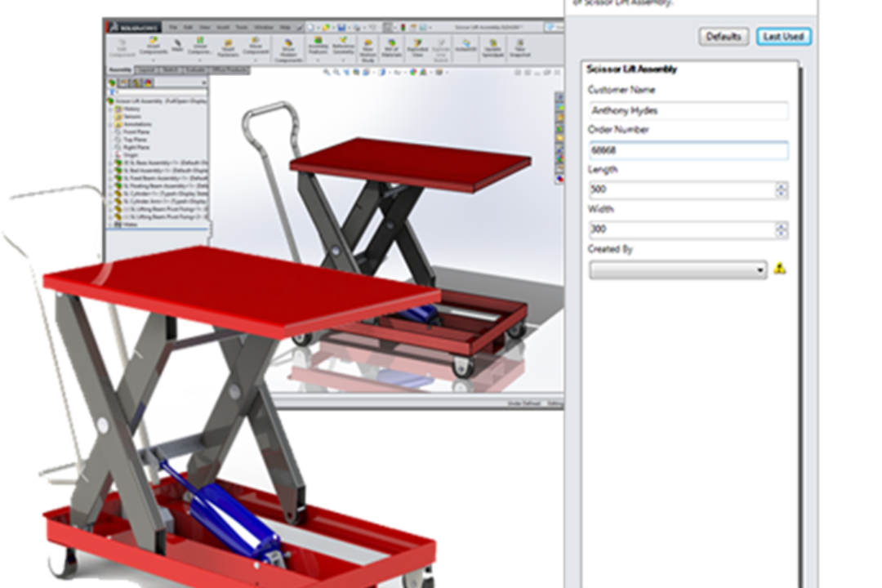The height and width of the screenshot is (588, 882).
Task: Select Sensors in feature tree
Action: [127, 117]
